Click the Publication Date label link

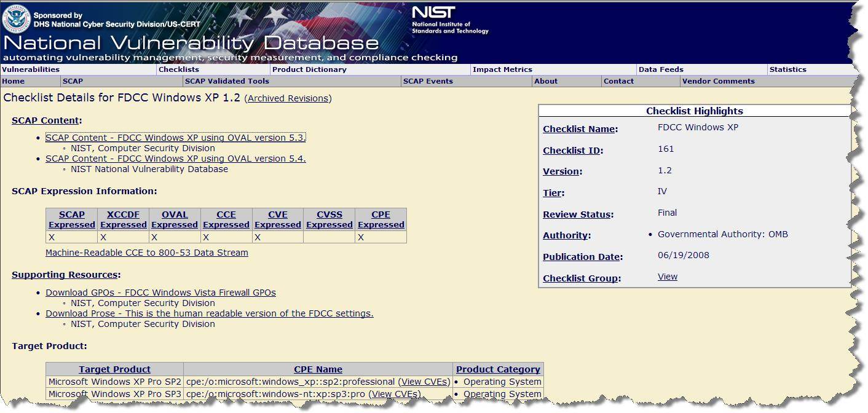tap(582, 257)
